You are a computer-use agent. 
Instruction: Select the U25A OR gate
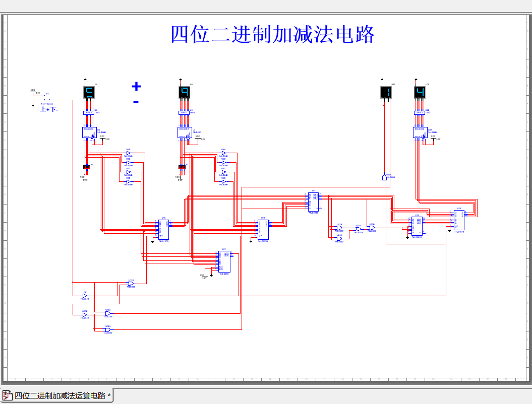pyautogui.click(x=359, y=229)
